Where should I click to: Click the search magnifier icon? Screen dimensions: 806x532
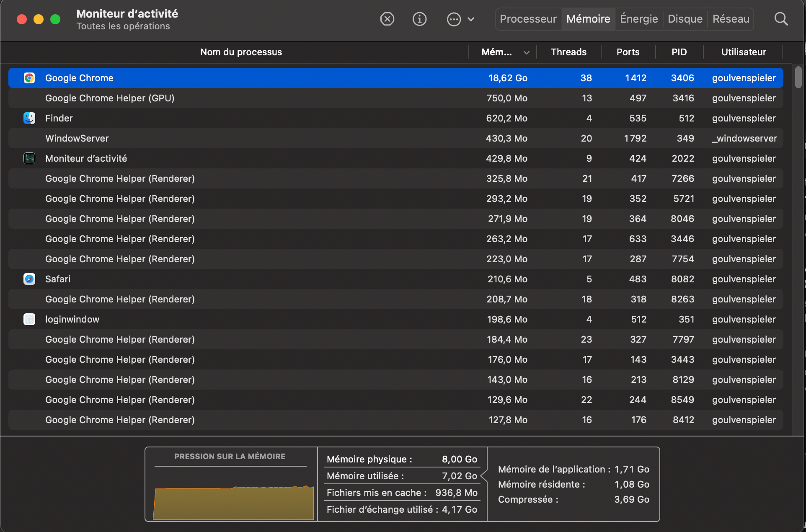click(781, 19)
